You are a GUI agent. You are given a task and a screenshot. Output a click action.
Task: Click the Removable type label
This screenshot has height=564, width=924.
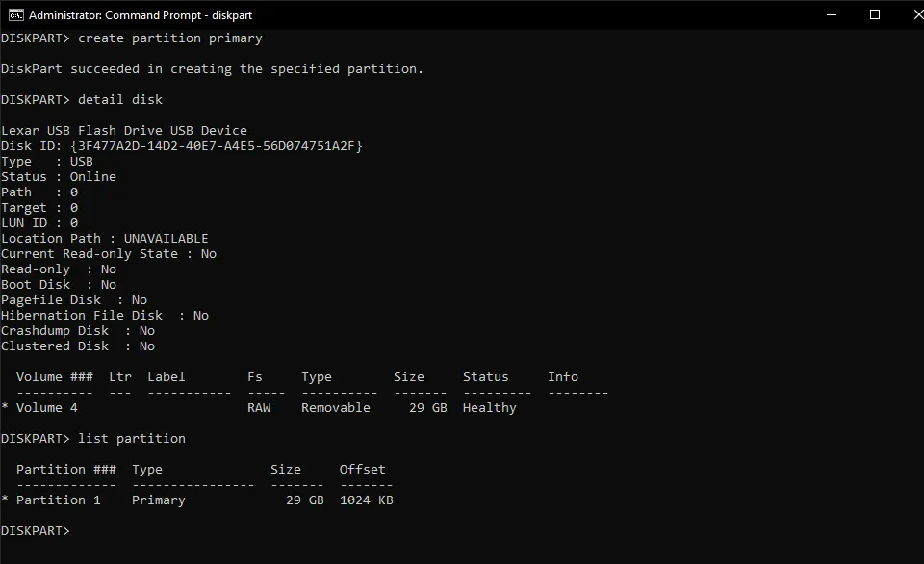click(x=335, y=407)
